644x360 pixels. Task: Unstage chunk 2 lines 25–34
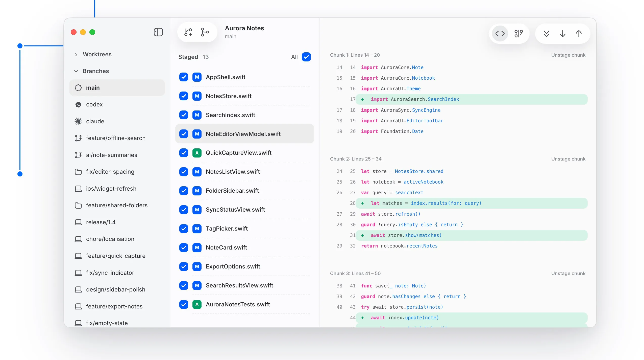click(568, 159)
